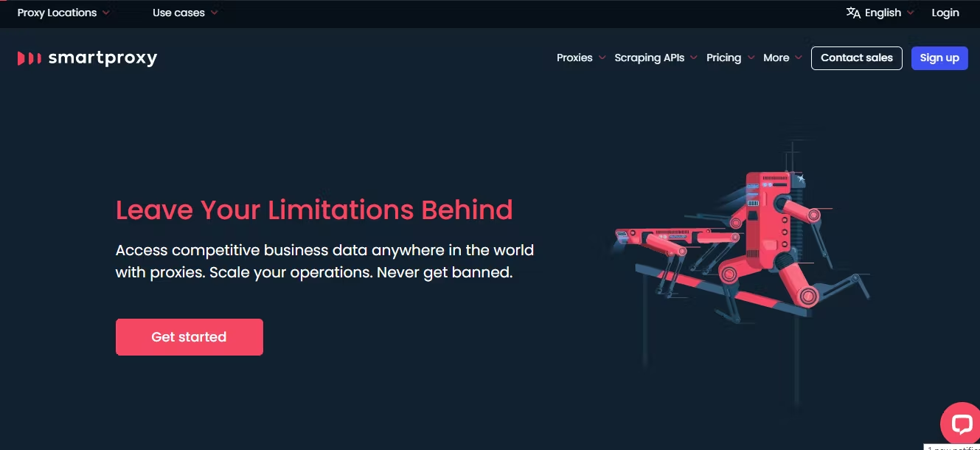The image size is (980, 450).
Task: Click the smartproxy logo icon
Action: (29, 58)
